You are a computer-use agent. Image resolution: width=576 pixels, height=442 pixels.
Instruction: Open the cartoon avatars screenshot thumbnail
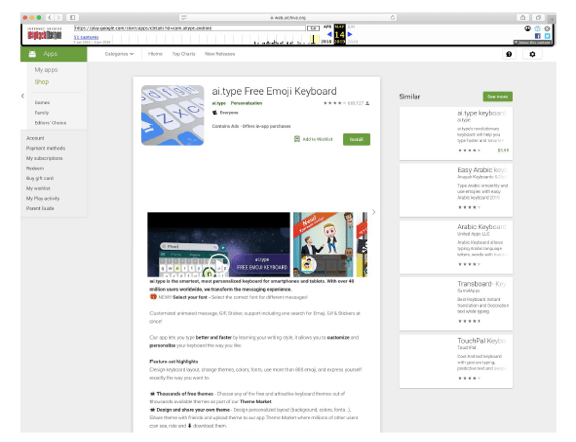click(323, 244)
